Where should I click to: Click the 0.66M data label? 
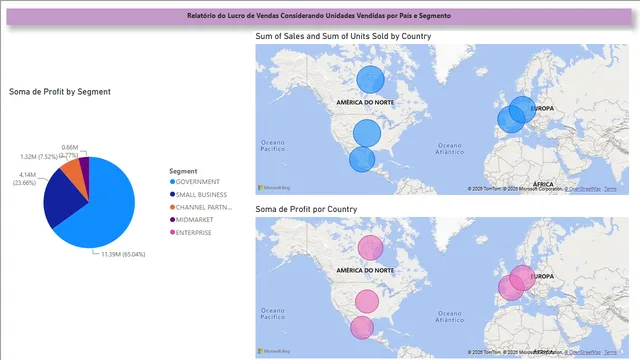click(70, 147)
